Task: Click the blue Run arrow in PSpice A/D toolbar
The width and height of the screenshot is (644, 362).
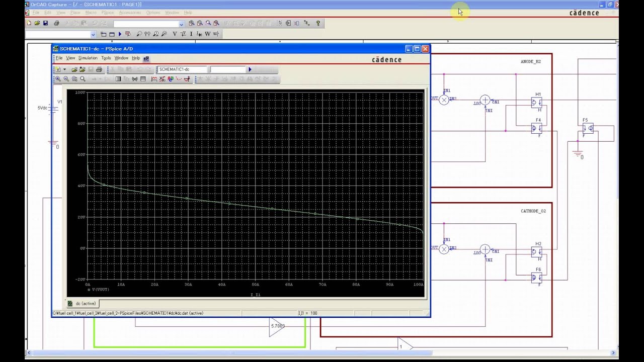Action: 250,69
